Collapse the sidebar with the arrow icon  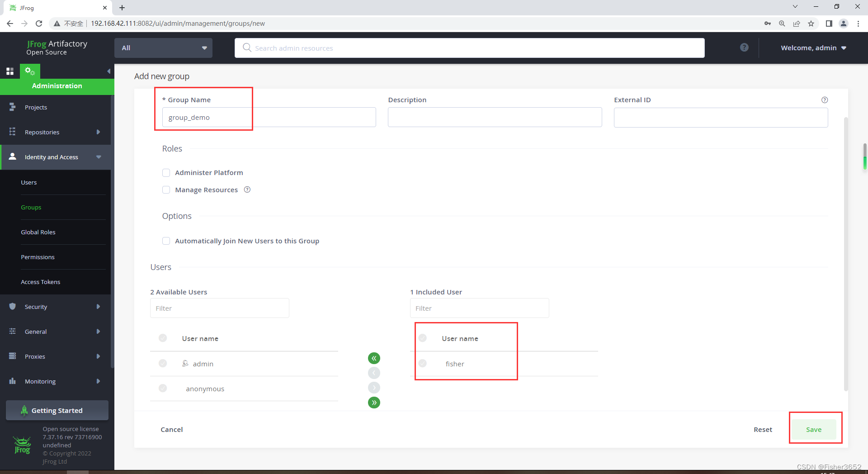pos(108,71)
